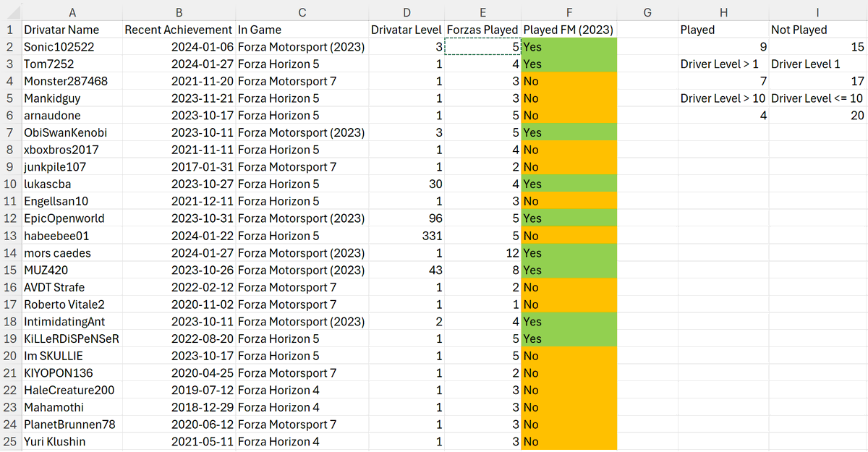Select the Not Played count cell showing 15
The width and height of the screenshot is (868, 452).
point(818,47)
